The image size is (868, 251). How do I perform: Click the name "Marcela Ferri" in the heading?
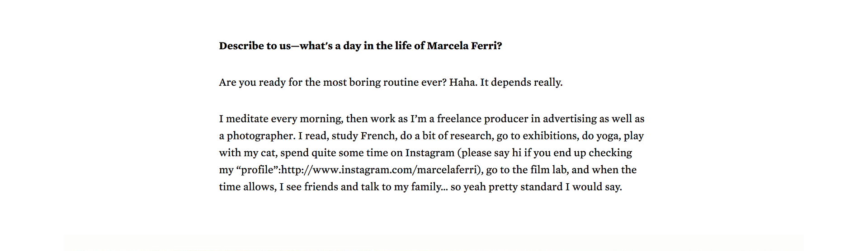pos(464,46)
